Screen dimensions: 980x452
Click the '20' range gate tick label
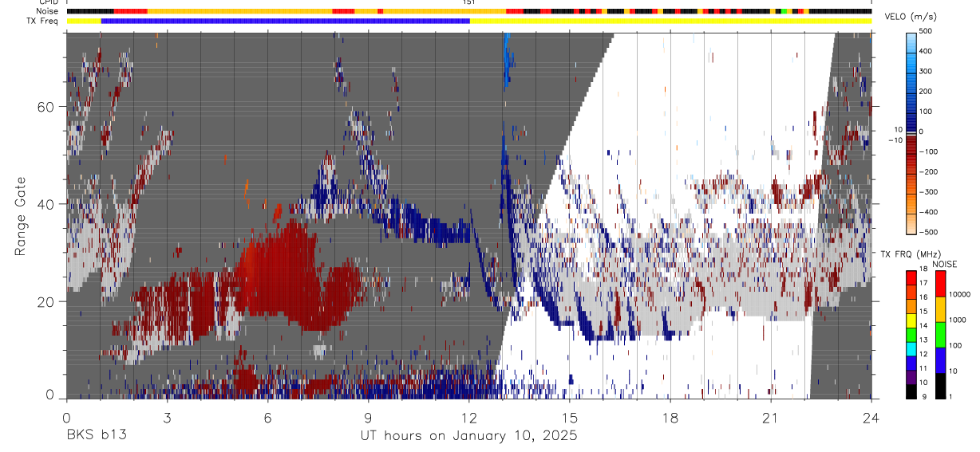pyautogui.click(x=46, y=302)
